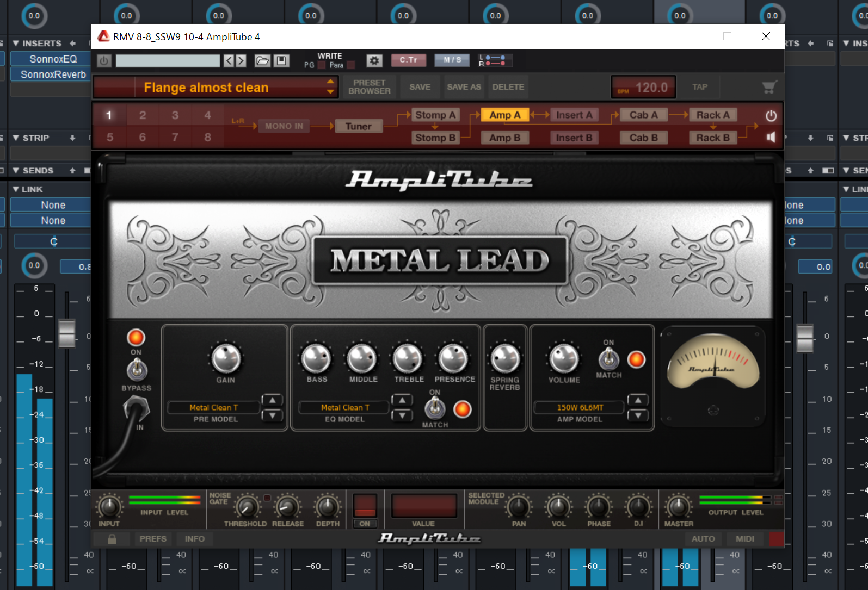Switch to Rack B module
The height and width of the screenshot is (590, 868).
pyautogui.click(x=713, y=138)
